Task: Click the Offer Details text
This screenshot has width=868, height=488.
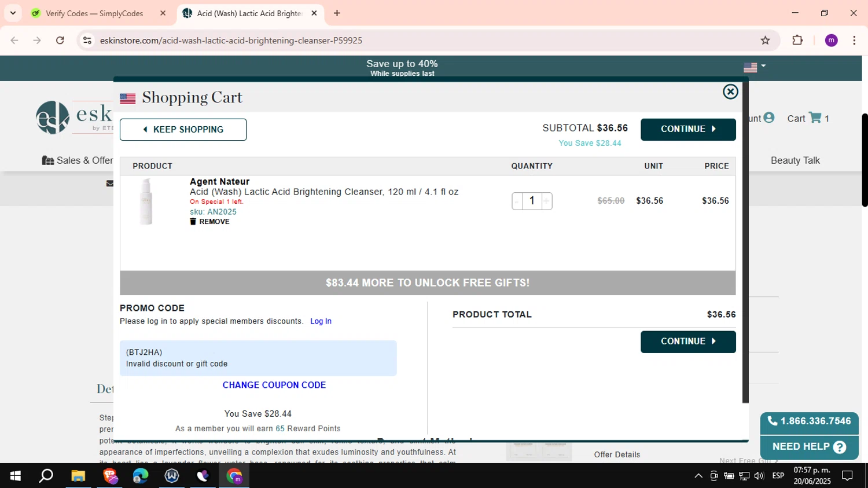Action: (x=617, y=454)
